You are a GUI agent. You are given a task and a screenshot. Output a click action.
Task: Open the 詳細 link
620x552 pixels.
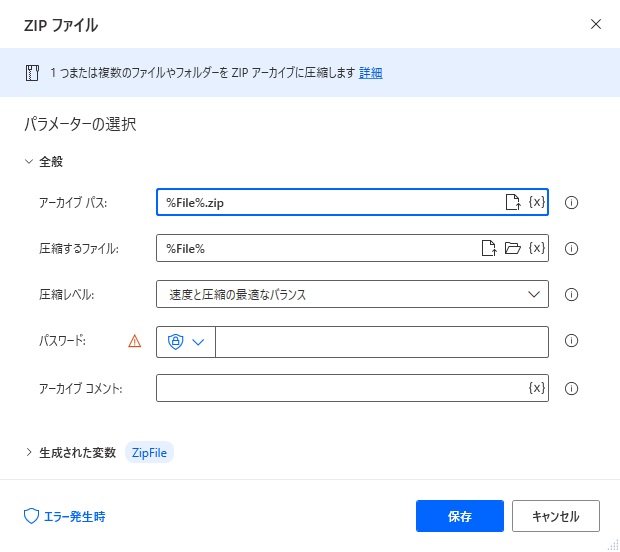[x=370, y=73]
